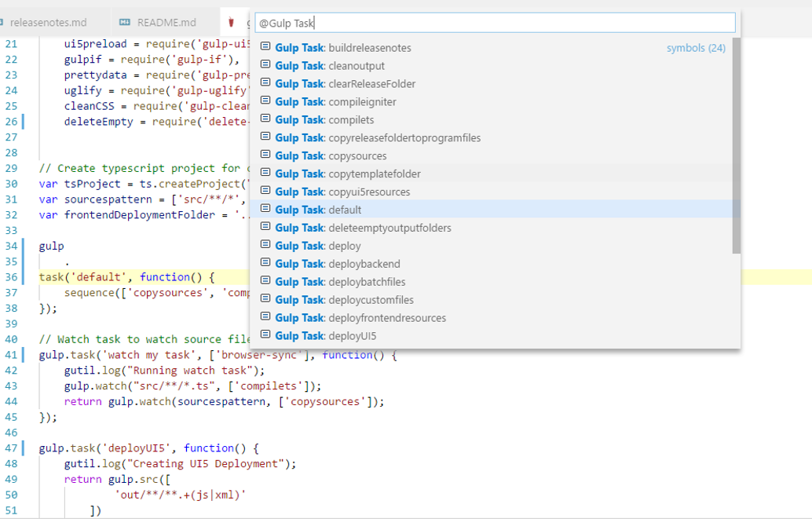The width and height of the screenshot is (812, 519).
Task: Click symbol icon beside cleanoutput task
Action: tap(265, 64)
